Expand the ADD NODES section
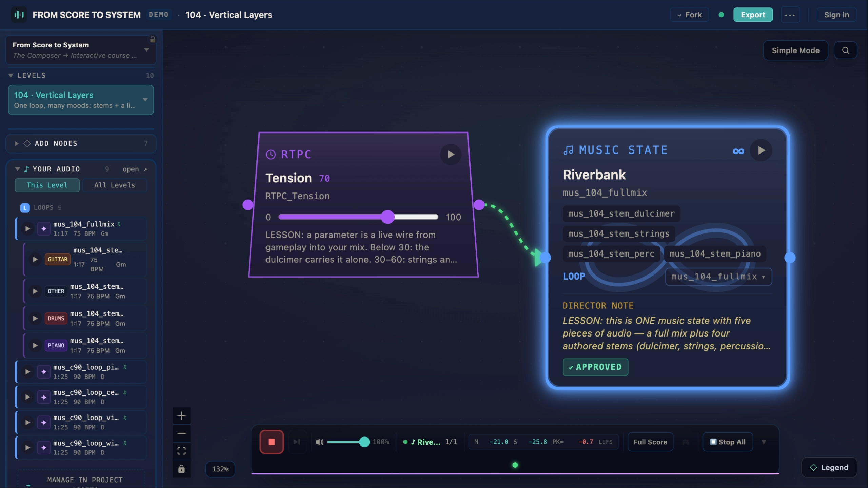 [x=16, y=144]
